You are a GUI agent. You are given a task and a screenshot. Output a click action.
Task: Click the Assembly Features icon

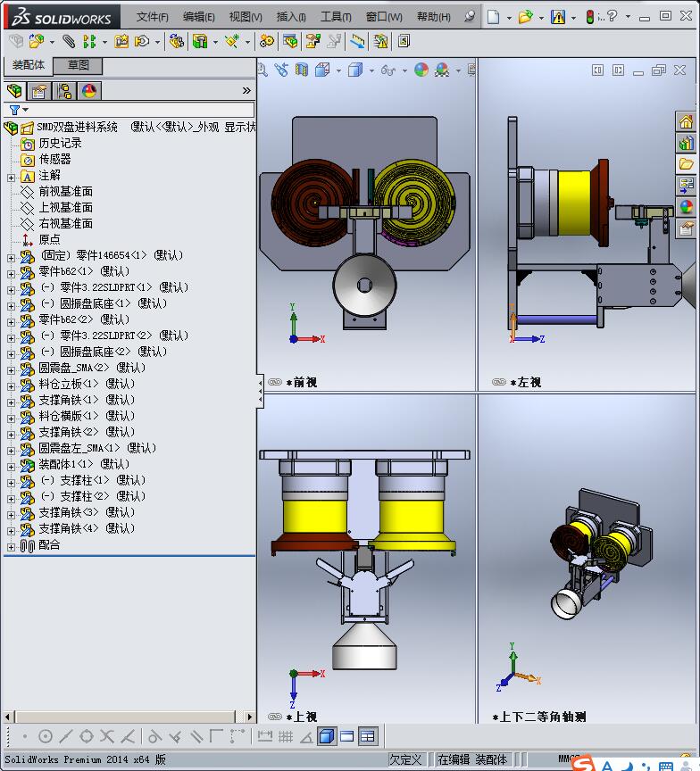[x=200, y=41]
